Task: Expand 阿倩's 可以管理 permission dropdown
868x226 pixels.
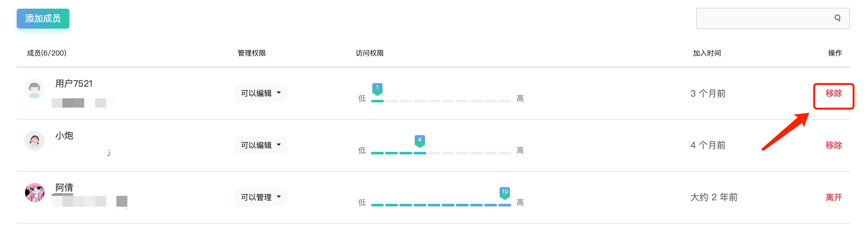Action: [x=260, y=197]
